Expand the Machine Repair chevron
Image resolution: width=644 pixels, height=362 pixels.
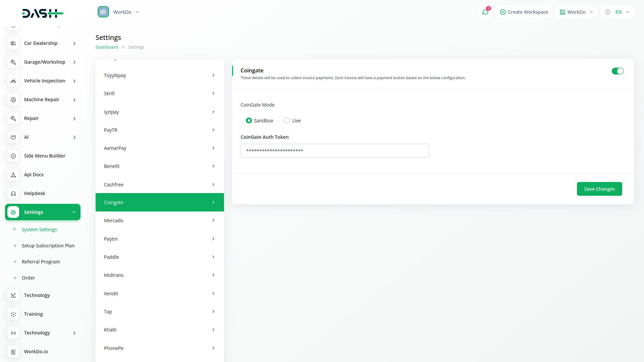pyautogui.click(x=74, y=100)
